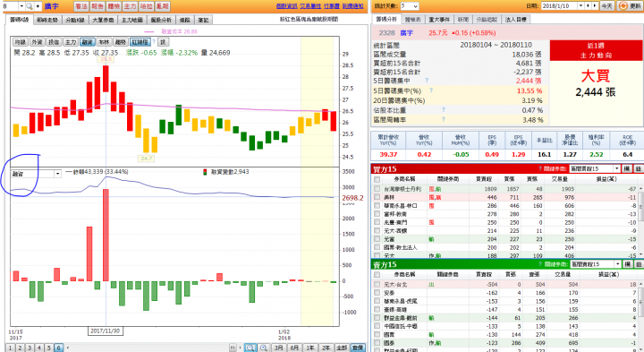Select chart layout number 6

pyautogui.click(x=59, y=348)
